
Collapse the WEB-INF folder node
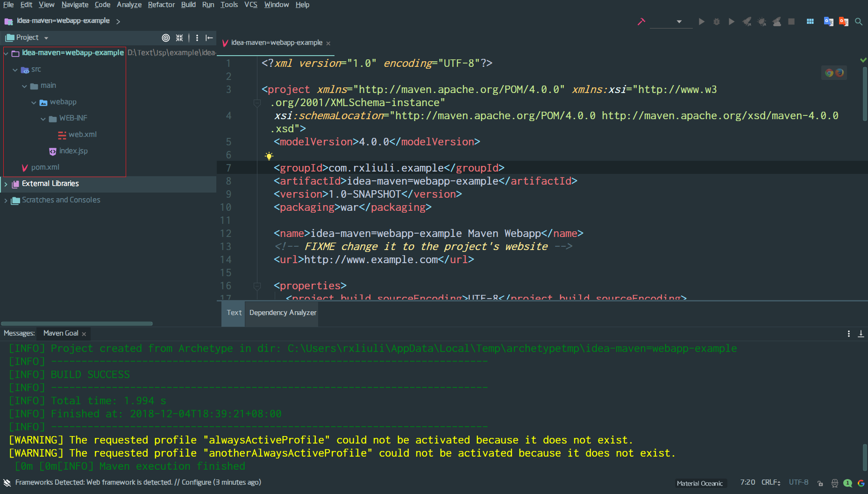pos(43,119)
